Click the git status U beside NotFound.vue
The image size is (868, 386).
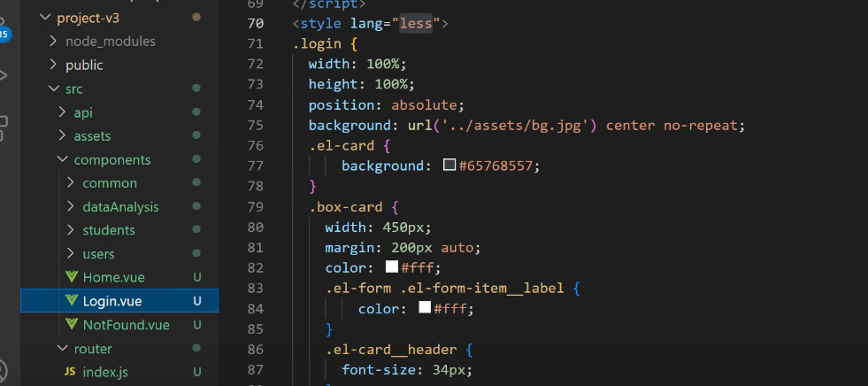[x=197, y=325]
